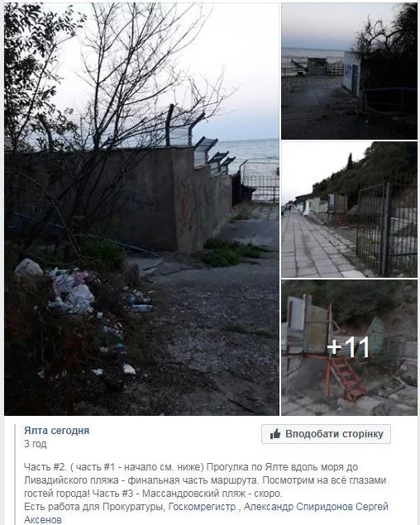
Task: Open the paved promenade photo with the iron gate
Action: click(x=350, y=210)
